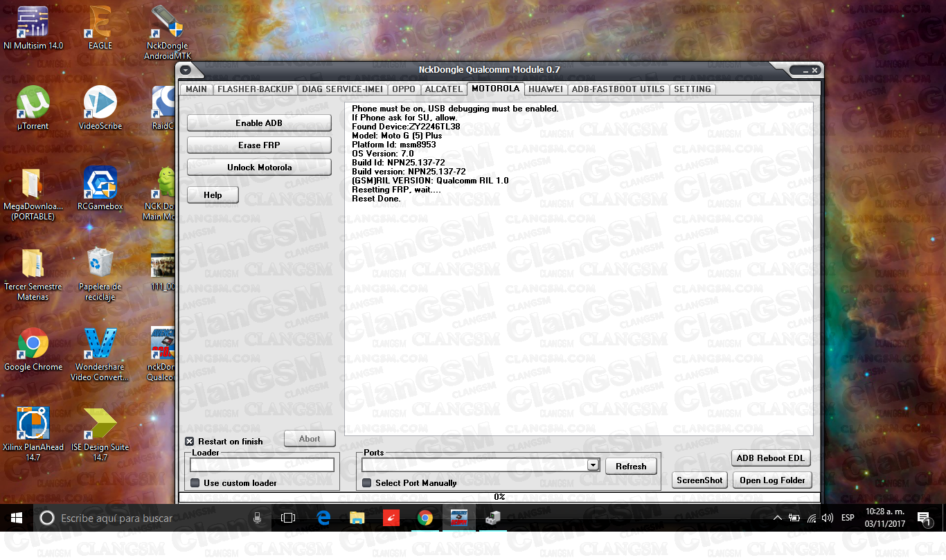
Task: Open Task View on the taskbar
Action: 288,518
